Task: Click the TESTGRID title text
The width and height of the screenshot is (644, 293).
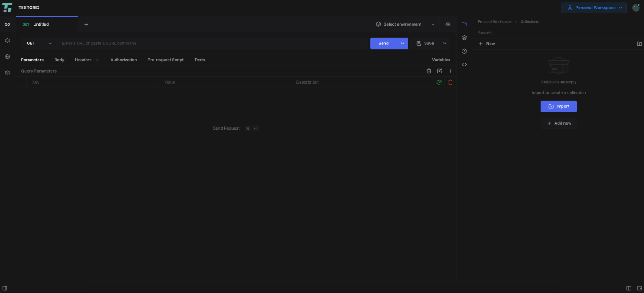Action: coord(29,8)
